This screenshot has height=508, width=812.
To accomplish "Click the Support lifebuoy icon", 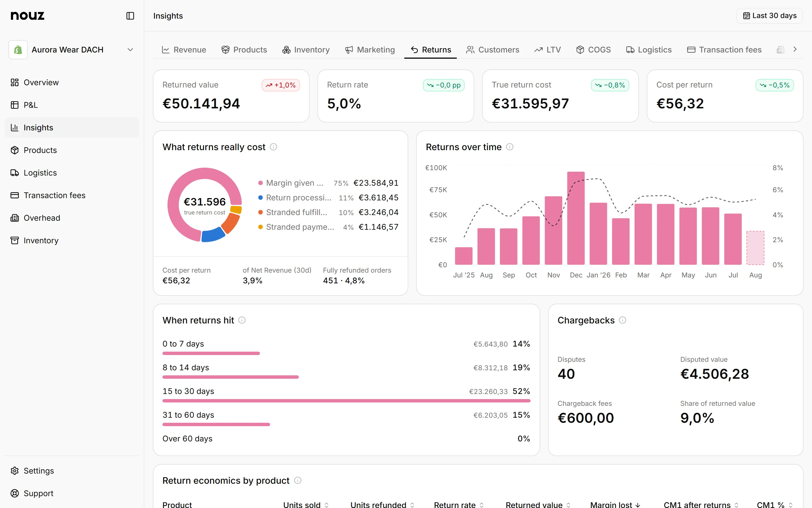I will click(14, 493).
